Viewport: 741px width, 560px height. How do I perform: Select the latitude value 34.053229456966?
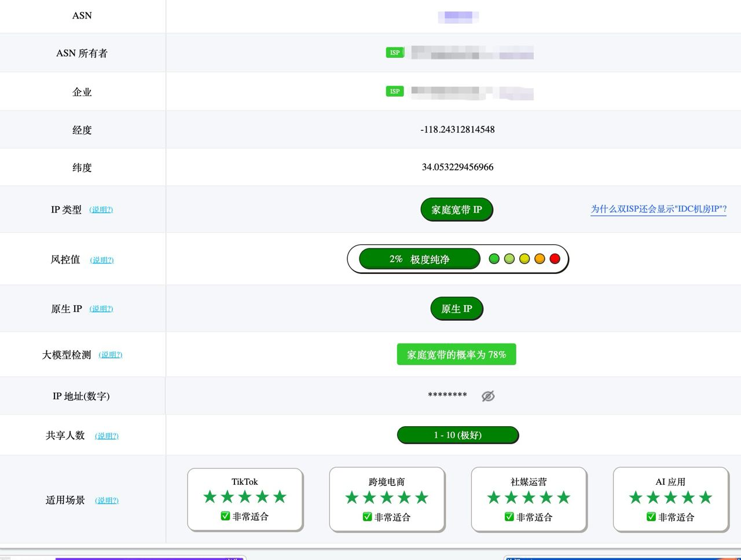(x=458, y=167)
